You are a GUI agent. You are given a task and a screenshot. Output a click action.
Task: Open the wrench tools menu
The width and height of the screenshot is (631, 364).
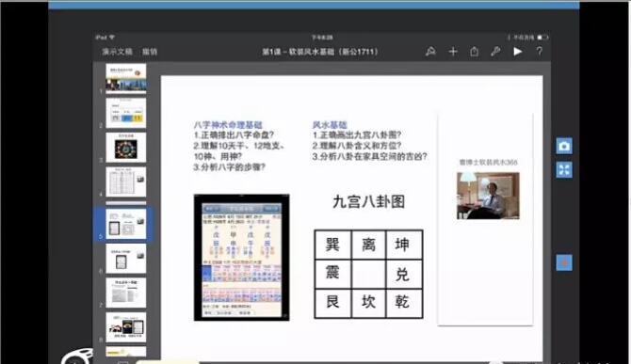495,52
